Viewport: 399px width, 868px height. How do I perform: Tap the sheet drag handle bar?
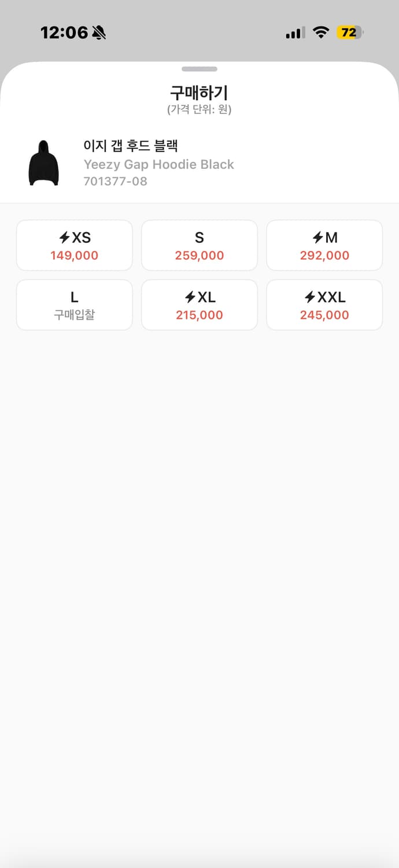(x=199, y=69)
